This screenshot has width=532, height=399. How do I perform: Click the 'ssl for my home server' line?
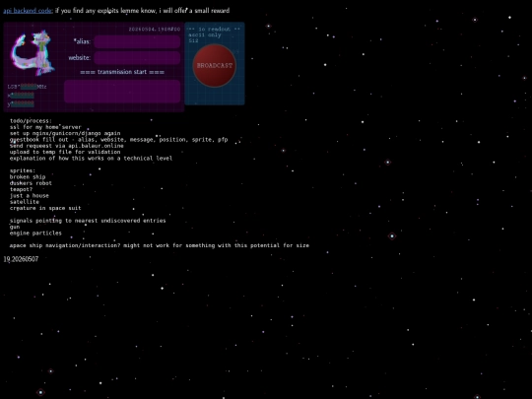[45, 127]
